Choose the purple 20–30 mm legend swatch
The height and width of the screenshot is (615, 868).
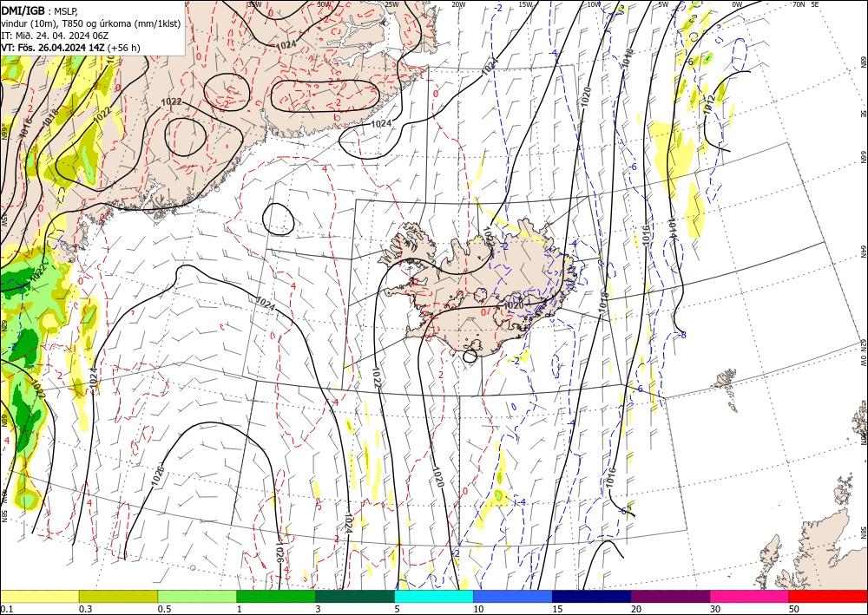(670, 596)
